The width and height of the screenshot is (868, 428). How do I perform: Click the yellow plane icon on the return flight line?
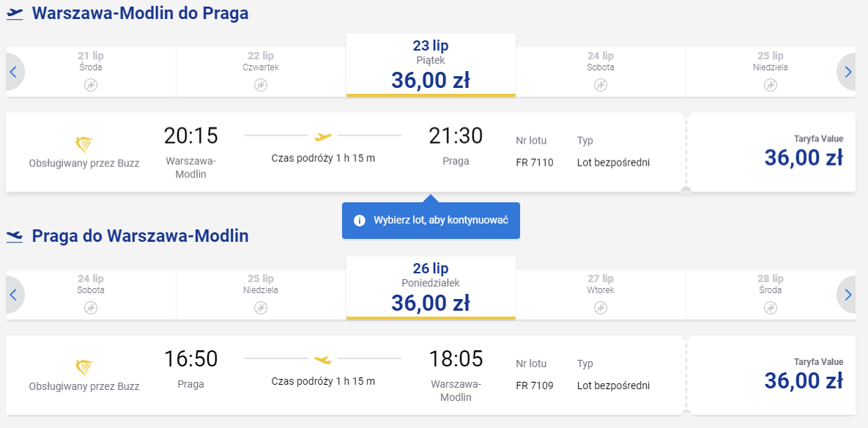tap(323, 359)
